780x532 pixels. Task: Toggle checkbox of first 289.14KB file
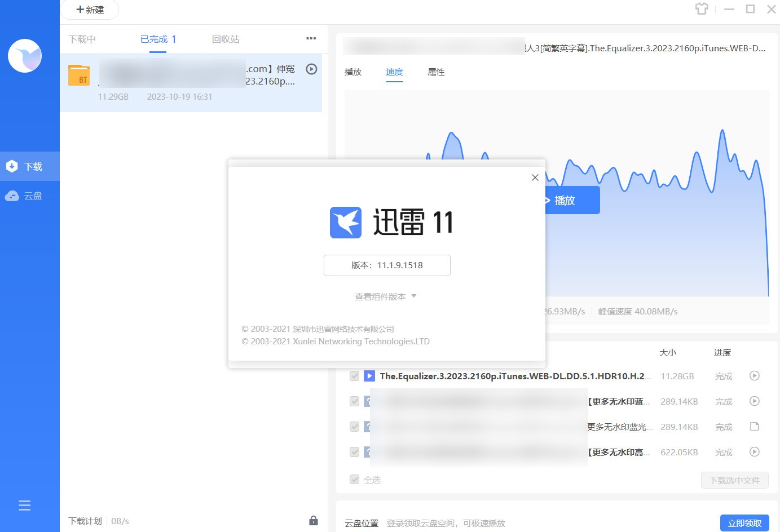[x=354, y=401]
